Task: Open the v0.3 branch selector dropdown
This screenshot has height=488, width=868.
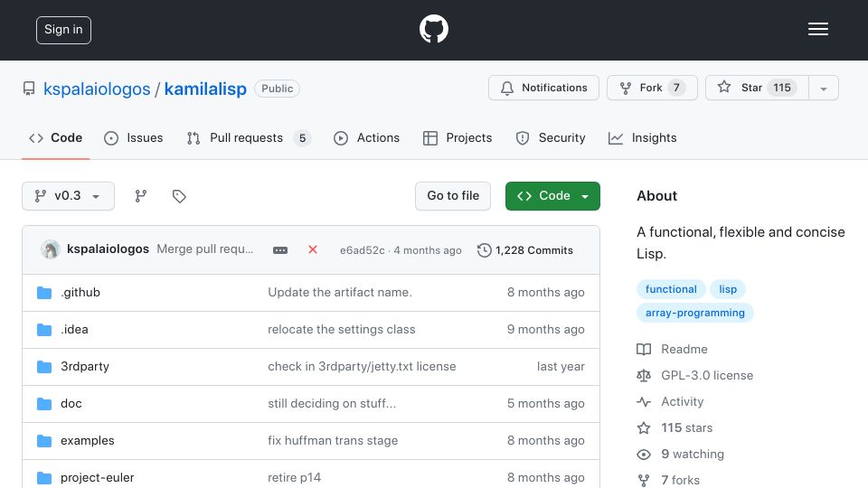Action: click(x=68, y=196)
